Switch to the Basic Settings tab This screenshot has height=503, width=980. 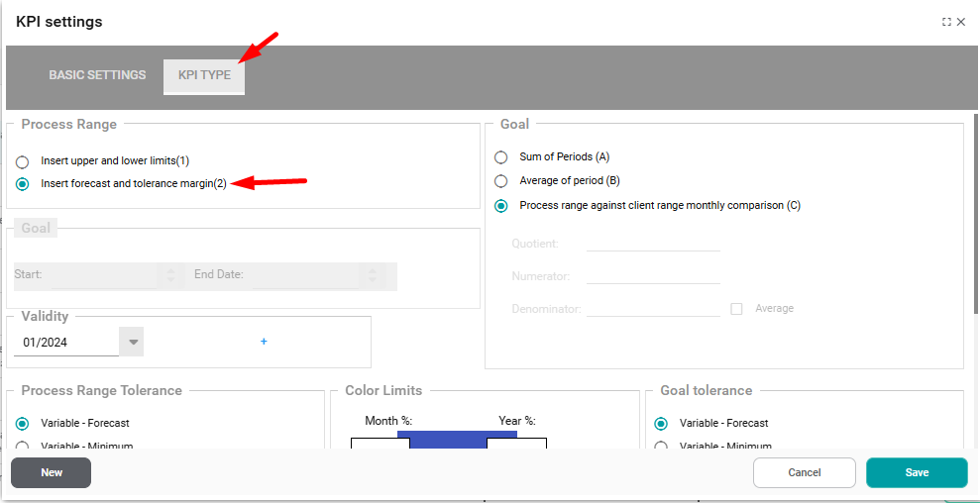tap(97, 75)
